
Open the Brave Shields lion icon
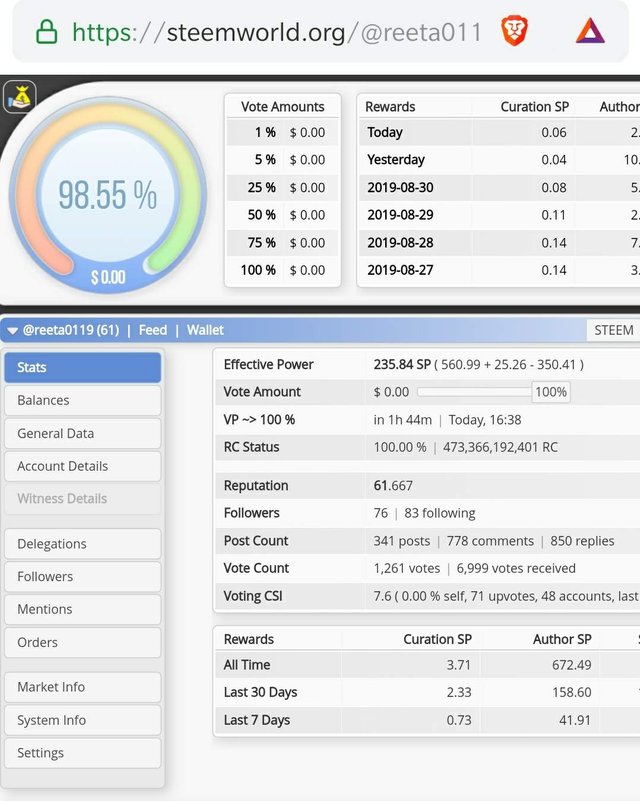click(514, 31)
